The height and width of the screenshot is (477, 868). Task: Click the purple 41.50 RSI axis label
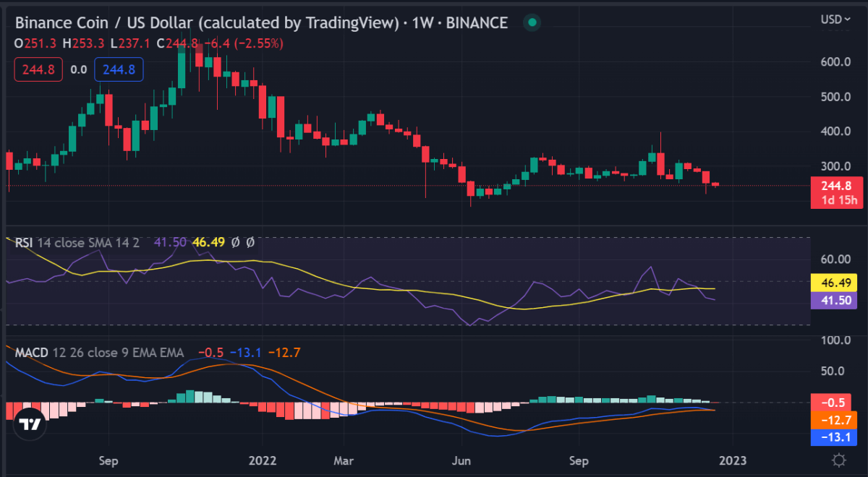835,299
